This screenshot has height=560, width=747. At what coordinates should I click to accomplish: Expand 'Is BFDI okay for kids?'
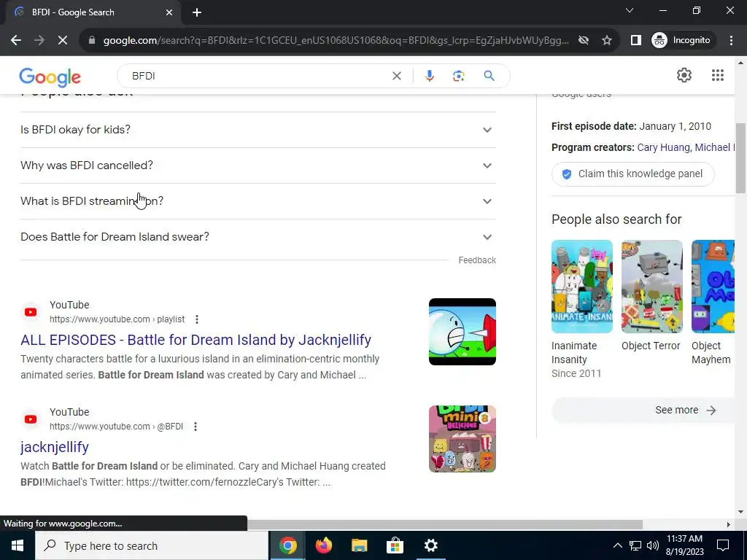click(258, 130)
